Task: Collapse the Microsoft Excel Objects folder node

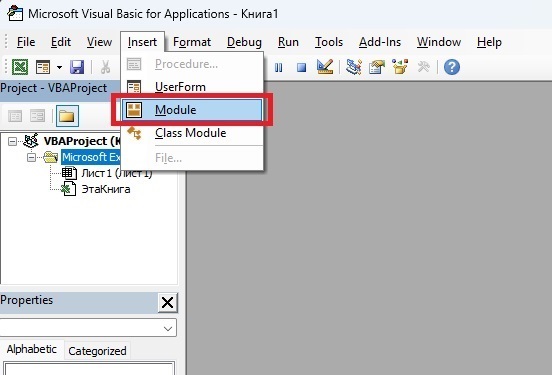Action: pos(31,157)
